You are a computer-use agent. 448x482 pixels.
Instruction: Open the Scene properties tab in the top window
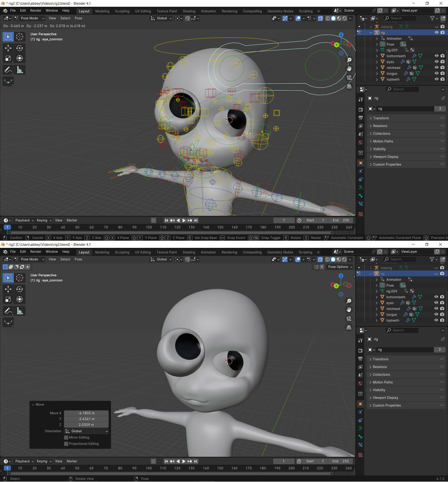pyautogui.click(x=360, y=134)
